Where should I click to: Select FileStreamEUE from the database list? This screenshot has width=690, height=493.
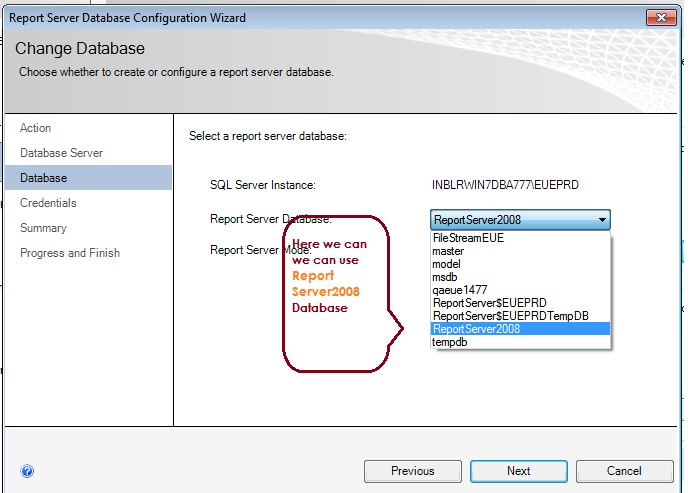pos(520,238)
